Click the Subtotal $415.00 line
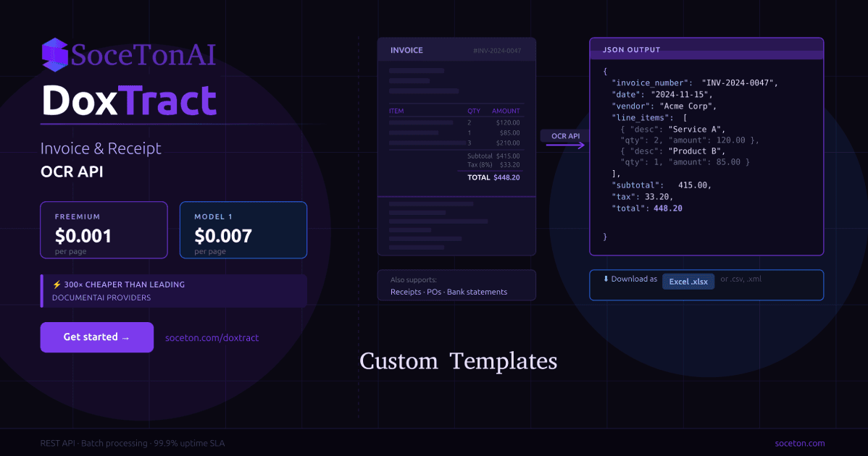The width and height of the screenshot is (868, 456). (494, 156)
